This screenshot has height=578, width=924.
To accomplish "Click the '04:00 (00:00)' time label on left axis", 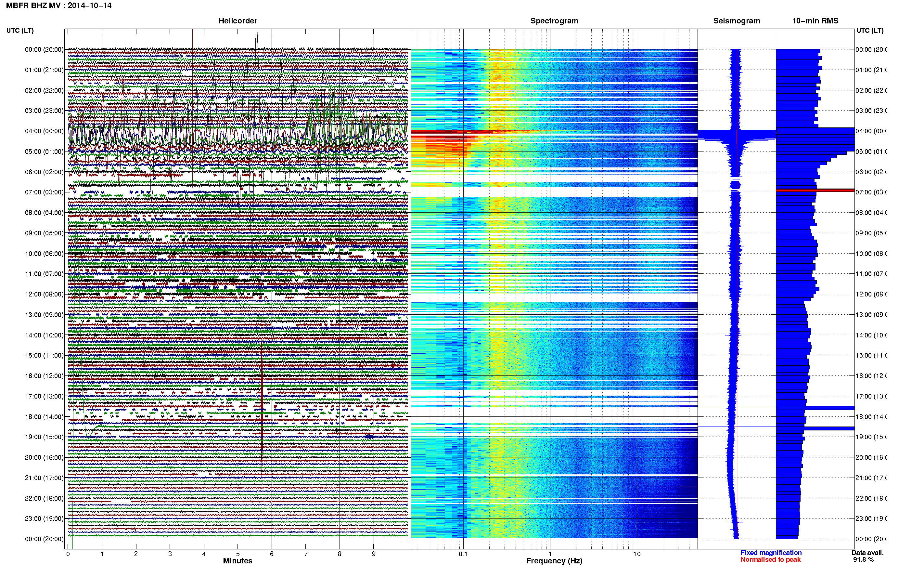I will [x=44, y=131].
